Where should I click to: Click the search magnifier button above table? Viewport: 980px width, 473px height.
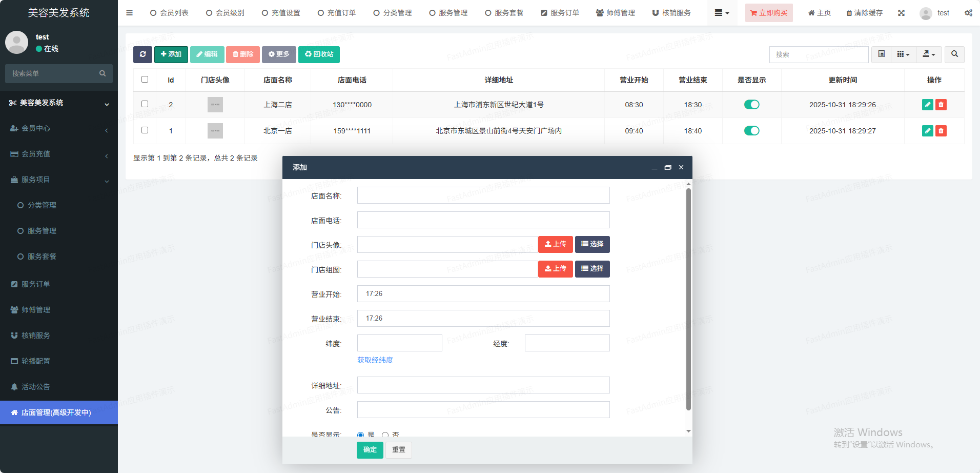[954, 54]
